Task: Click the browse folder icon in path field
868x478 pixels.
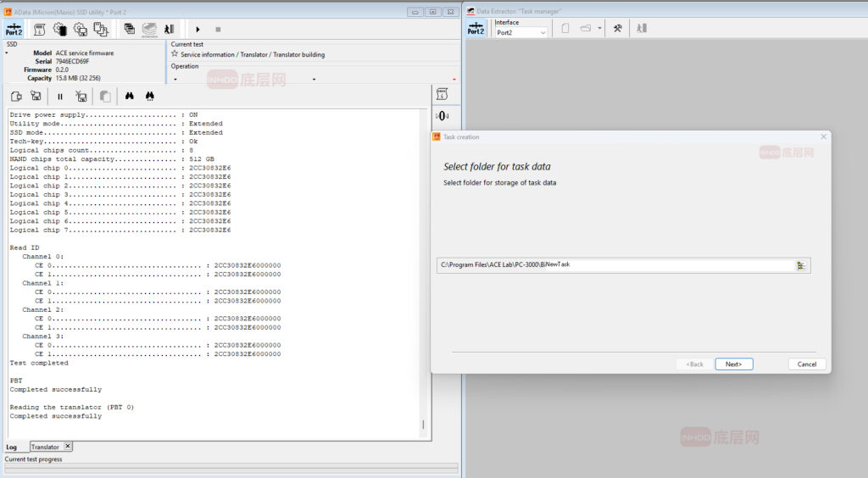Action: coord(801,265)
